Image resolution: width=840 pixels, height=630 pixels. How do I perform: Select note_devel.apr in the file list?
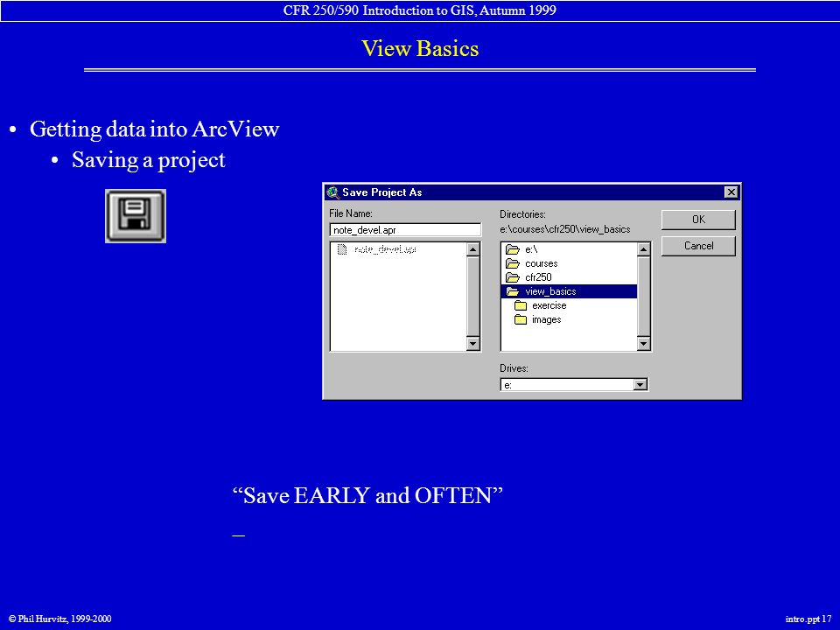click(385, 249)
